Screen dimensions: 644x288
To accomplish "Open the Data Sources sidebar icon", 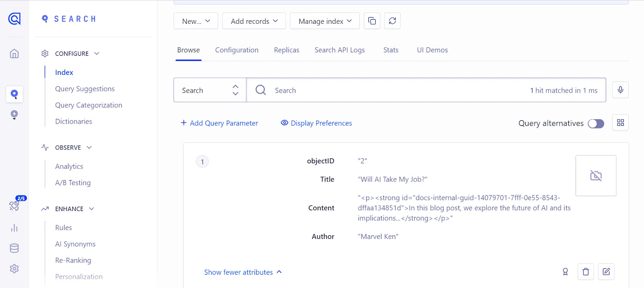I will point(14,248).
